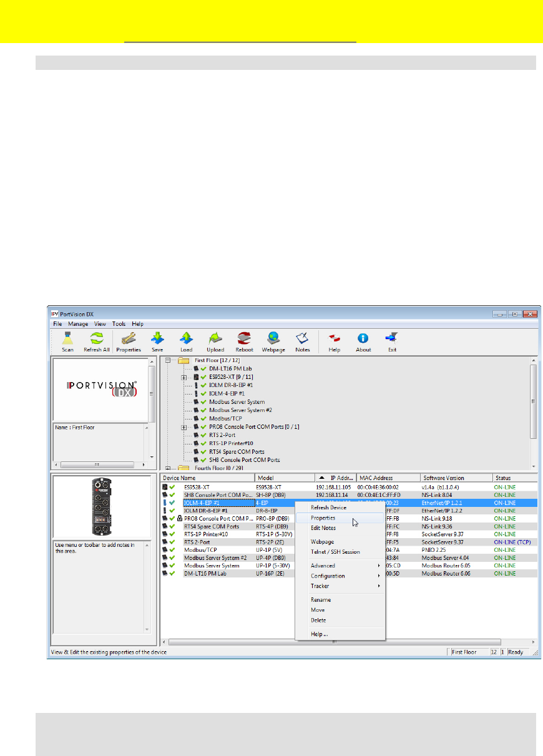This screenshot has width=543, height=756.
Task: Click the Refresh All toolbar icon
Action: (96, 342)
